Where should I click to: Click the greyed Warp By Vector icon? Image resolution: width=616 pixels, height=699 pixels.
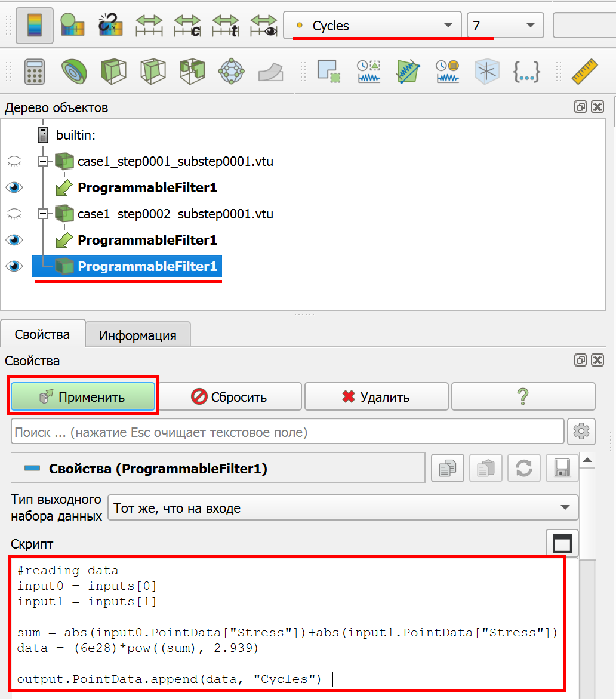click(270, 71)
